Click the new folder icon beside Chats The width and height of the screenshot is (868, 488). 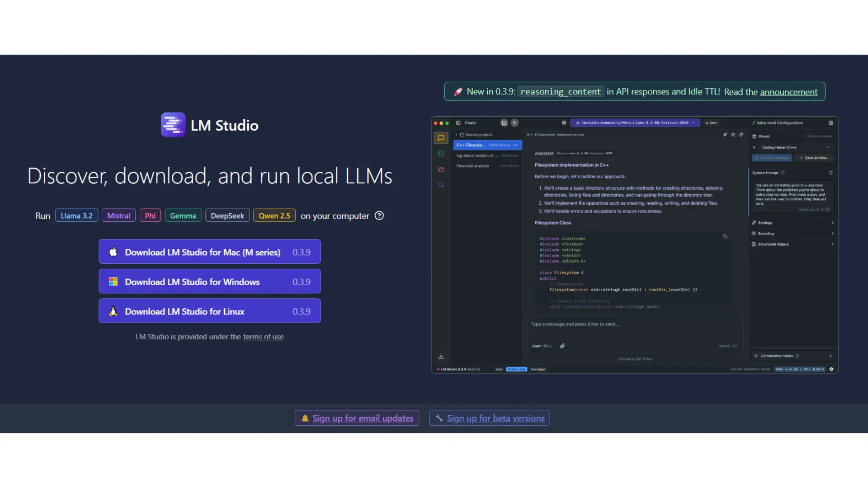coord(504,123)
